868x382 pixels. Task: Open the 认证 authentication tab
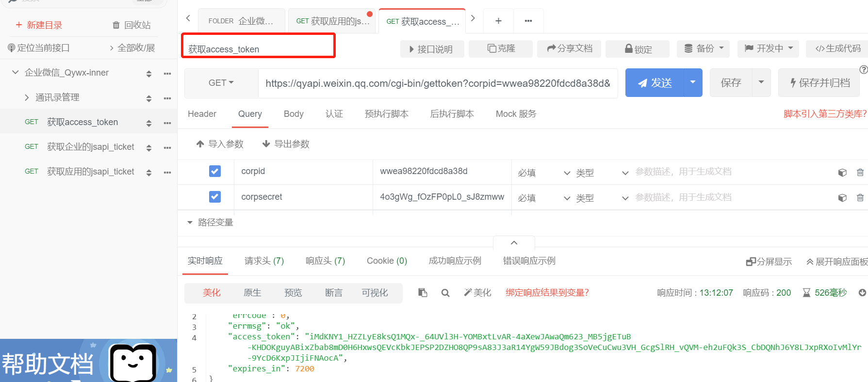tap(334, 114)
